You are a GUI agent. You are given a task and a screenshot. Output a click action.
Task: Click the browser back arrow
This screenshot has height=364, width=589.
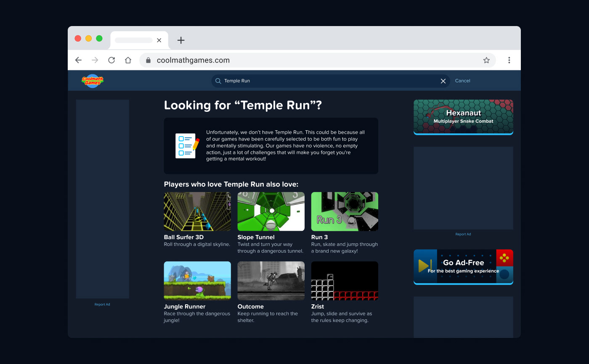[x=78, y=60]
